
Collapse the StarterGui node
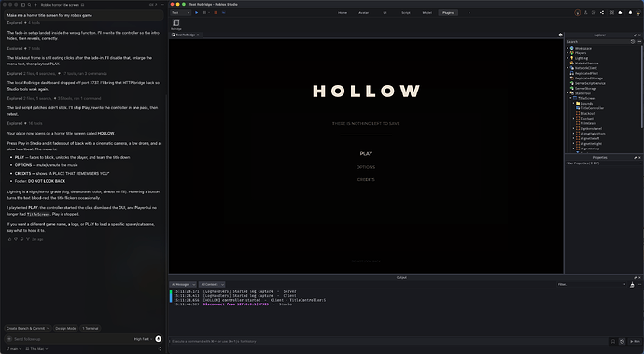tap(567, 93)
